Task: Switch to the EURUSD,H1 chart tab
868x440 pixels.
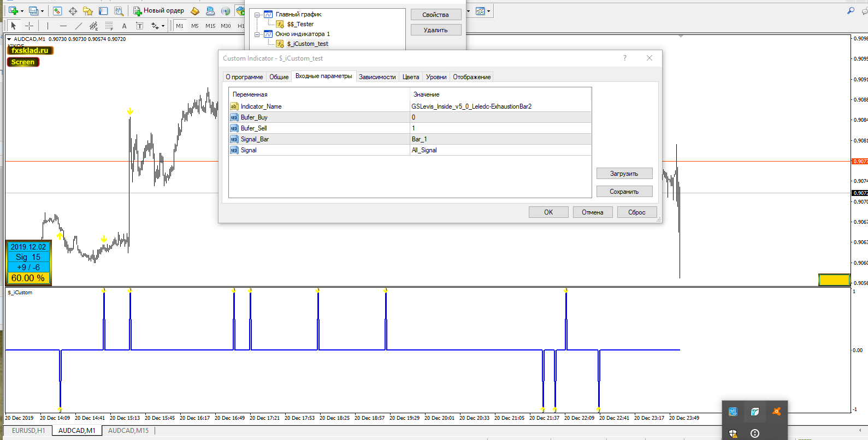Action: pos(28,431)
